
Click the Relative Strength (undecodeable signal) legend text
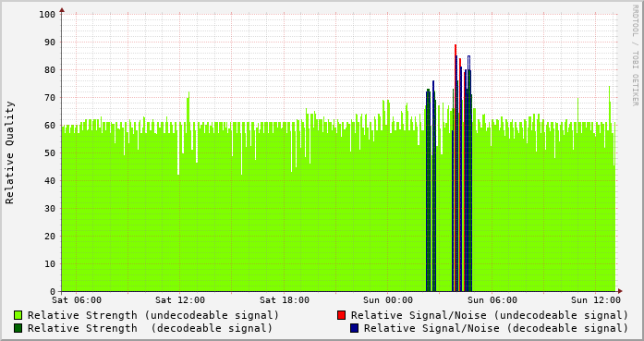coord(153,315)
